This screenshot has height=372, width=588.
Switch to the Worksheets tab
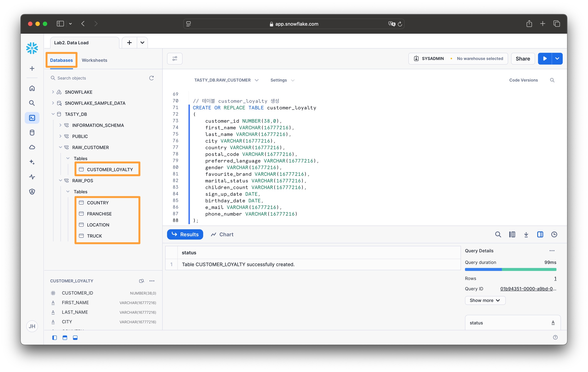click(95, 60)
